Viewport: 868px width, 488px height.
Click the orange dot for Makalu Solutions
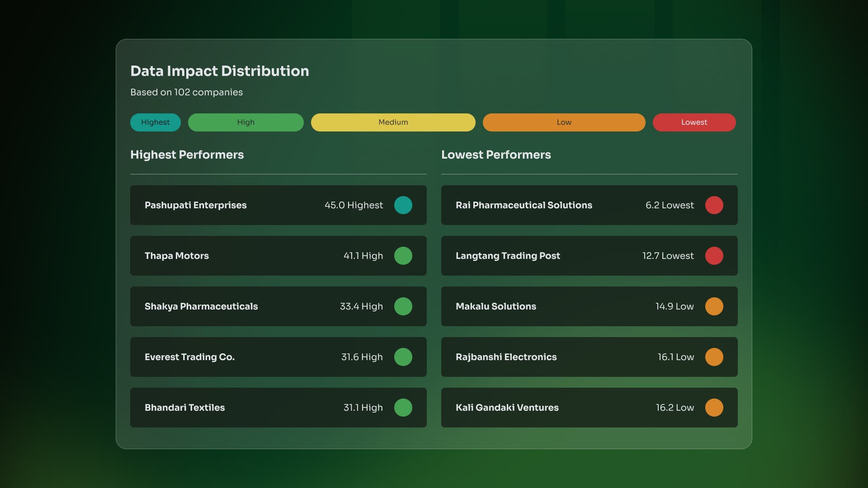point(714,306)
